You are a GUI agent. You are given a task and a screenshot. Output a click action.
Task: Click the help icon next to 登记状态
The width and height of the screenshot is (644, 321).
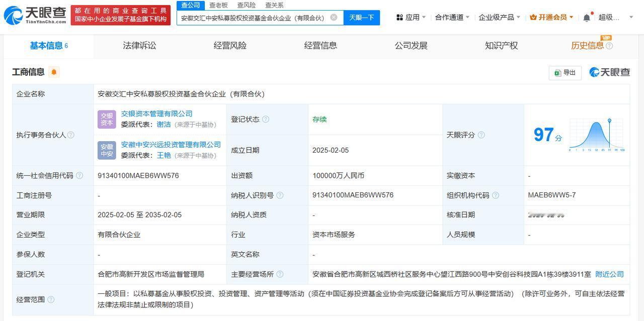coord(266,119)
